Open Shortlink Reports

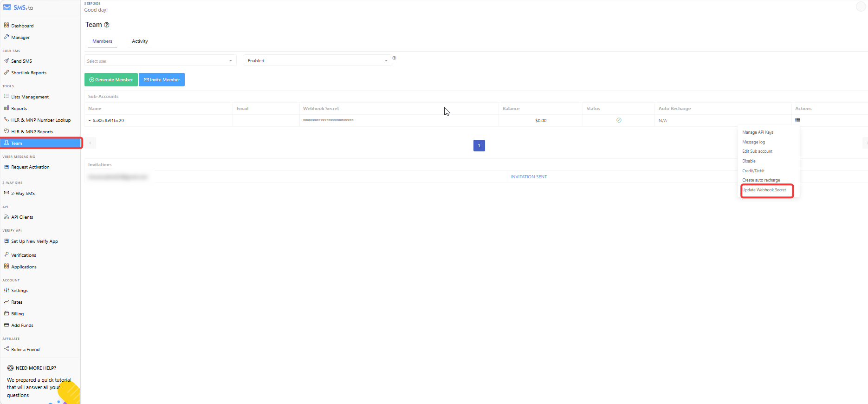tap(29, 73)
